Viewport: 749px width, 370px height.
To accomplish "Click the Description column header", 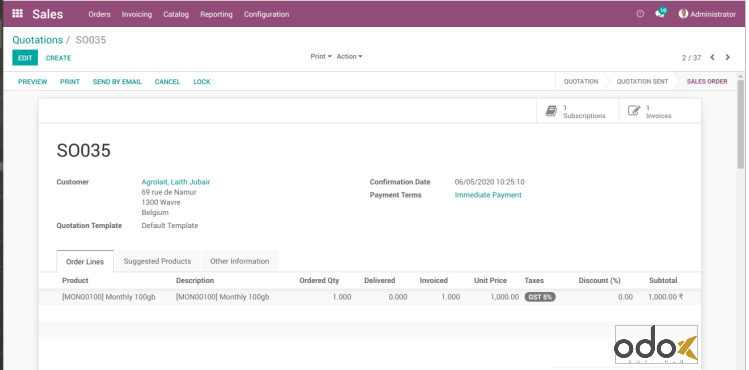I will 195,280.
